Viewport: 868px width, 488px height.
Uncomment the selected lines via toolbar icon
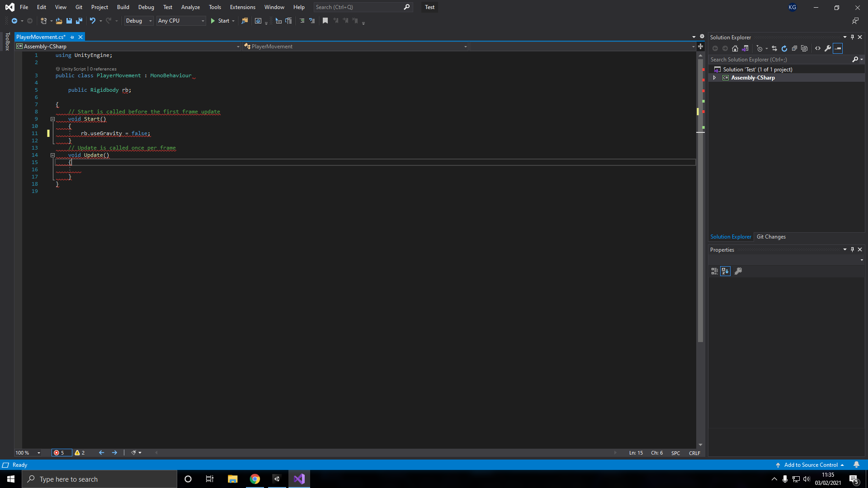pos(312,21)
